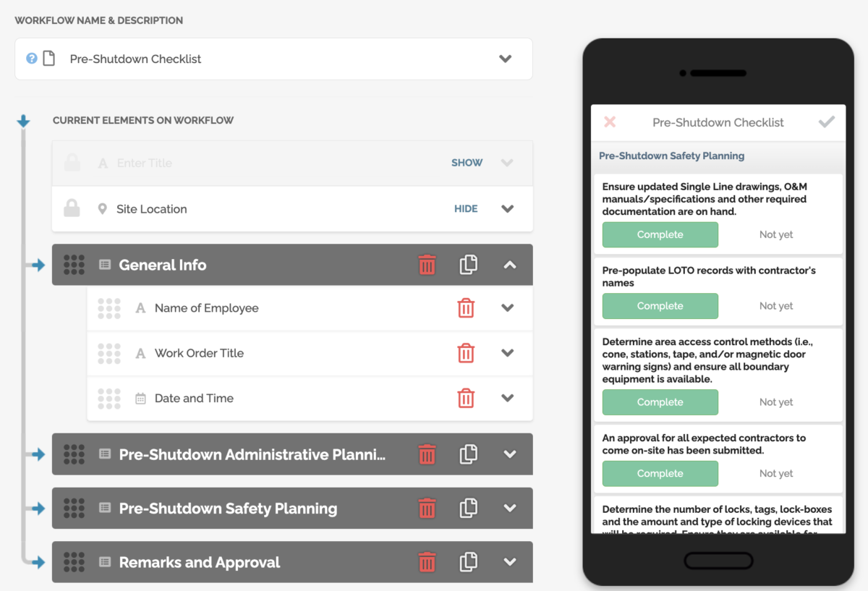Select Not yet for the Single Line drawings item
Viewport: 868px width, 591px height.
(775, 234)
